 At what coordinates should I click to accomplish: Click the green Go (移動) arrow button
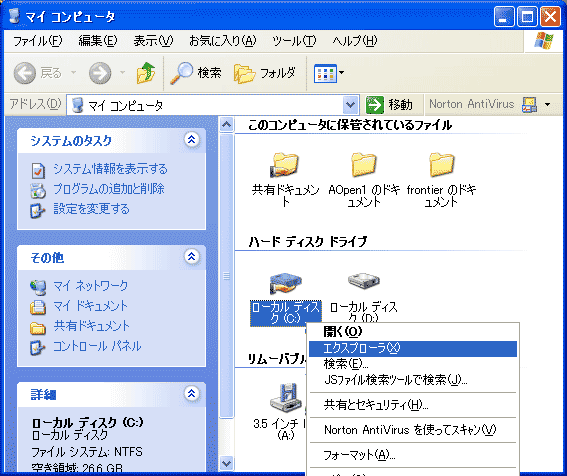(375, 105)
